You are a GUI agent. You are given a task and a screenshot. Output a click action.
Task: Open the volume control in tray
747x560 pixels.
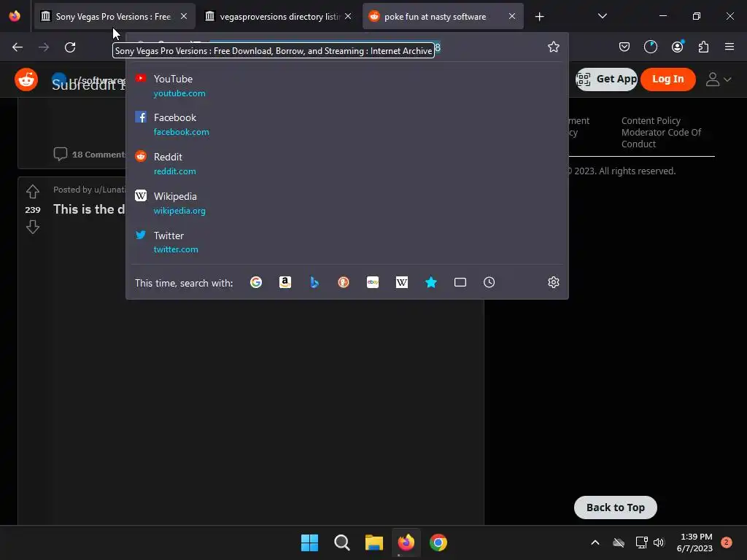click(659, 542)
